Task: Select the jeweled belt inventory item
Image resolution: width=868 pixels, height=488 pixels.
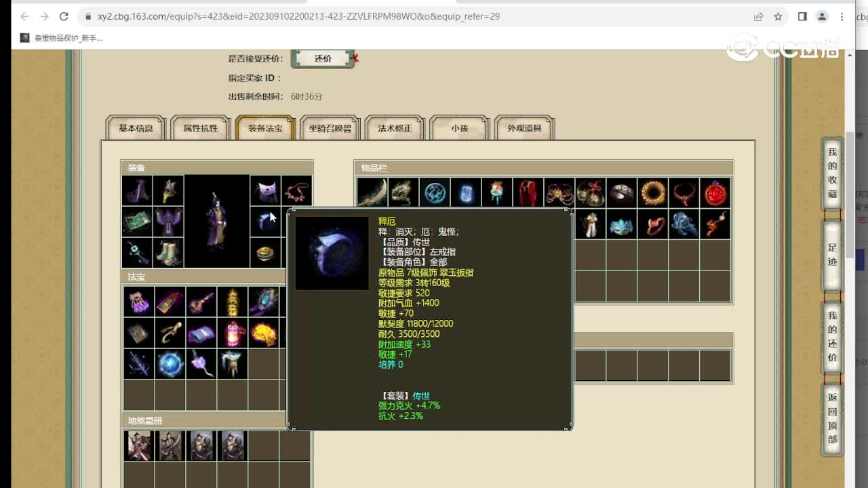Action: [559, 192]
